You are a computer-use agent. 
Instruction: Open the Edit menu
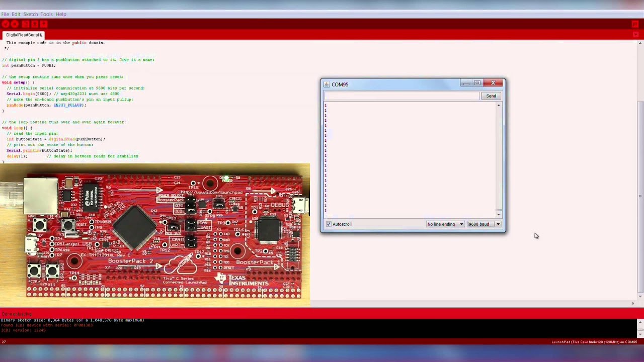click(x=16, y=14)
